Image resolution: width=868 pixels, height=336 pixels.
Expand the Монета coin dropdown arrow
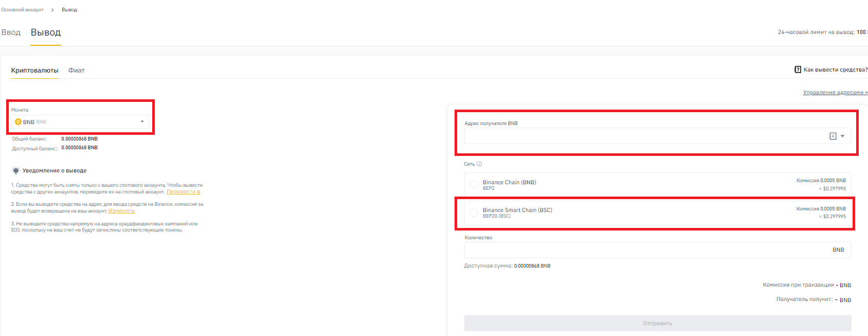pos(142,122)
